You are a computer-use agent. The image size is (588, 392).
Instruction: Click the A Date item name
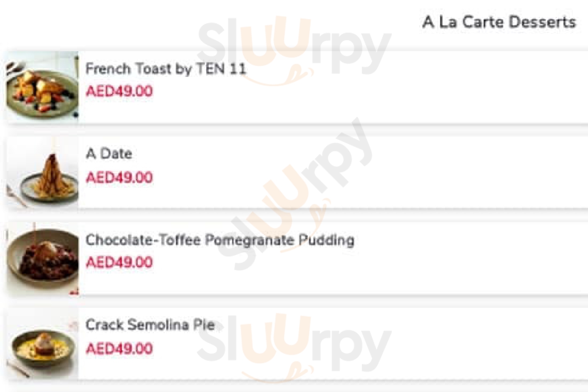pyautogui.click(x=109, y=154)
